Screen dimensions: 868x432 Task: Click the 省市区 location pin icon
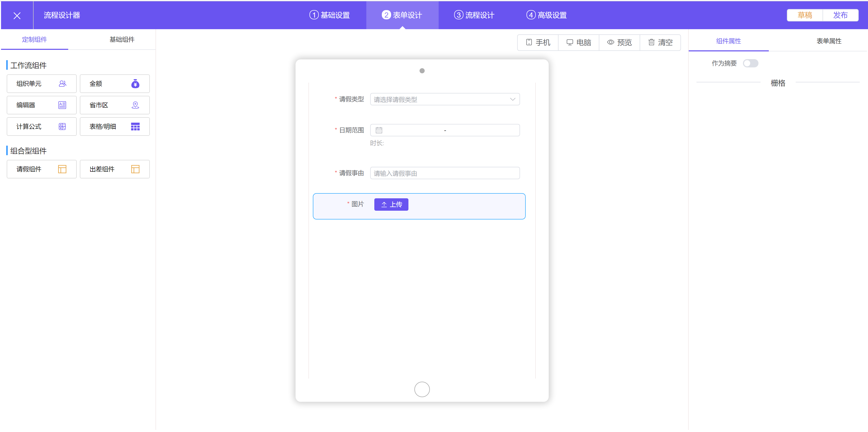click(x=135, y=105)
